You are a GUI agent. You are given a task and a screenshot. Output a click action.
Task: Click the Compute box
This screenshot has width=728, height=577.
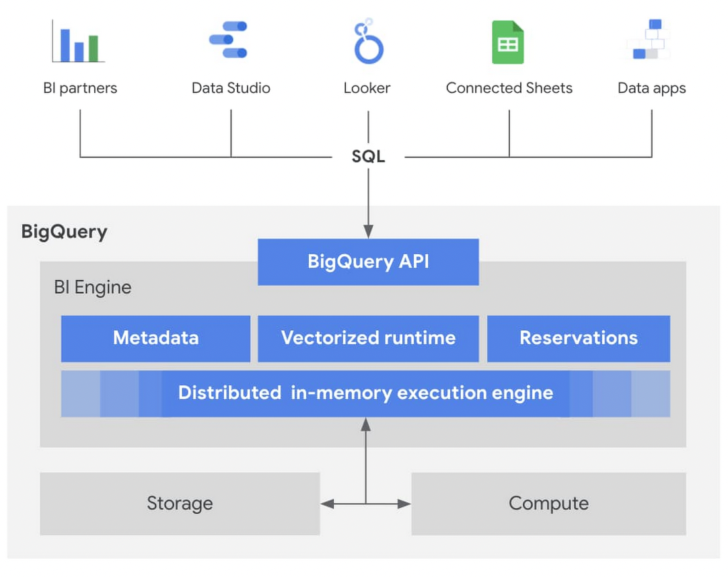coord(548,504)
